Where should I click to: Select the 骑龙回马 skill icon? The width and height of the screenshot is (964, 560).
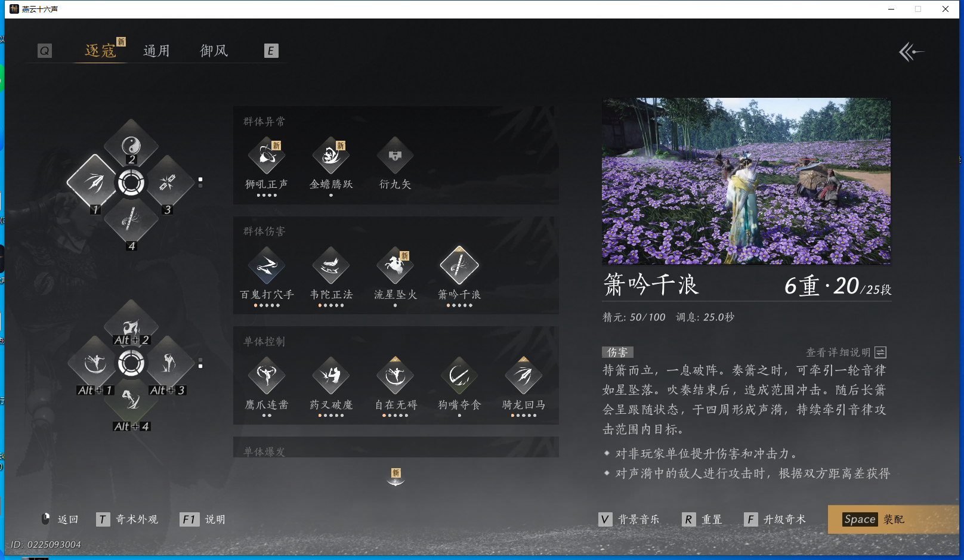point(523,376)
